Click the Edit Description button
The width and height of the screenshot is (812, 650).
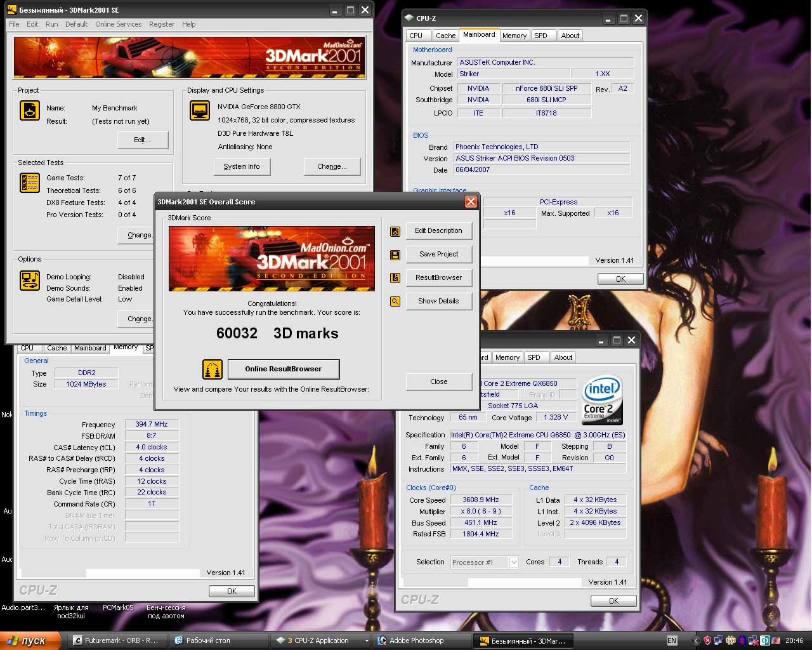438,231
